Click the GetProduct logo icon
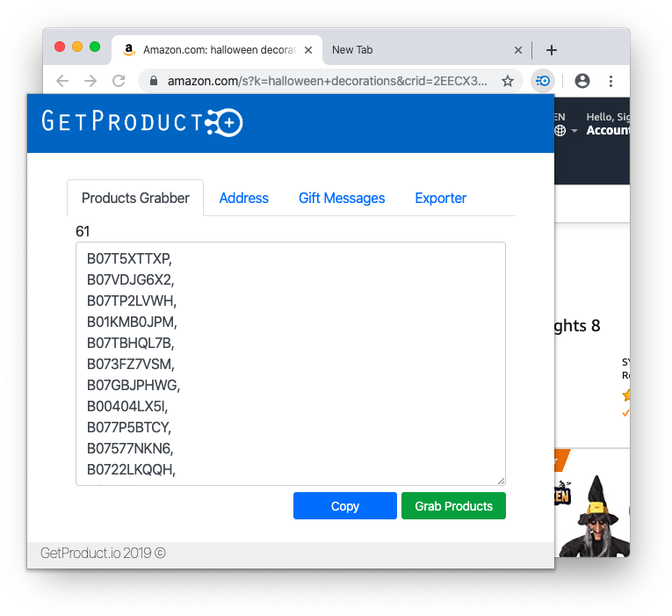This screenshot has width=672, height=616. [224, 122]
